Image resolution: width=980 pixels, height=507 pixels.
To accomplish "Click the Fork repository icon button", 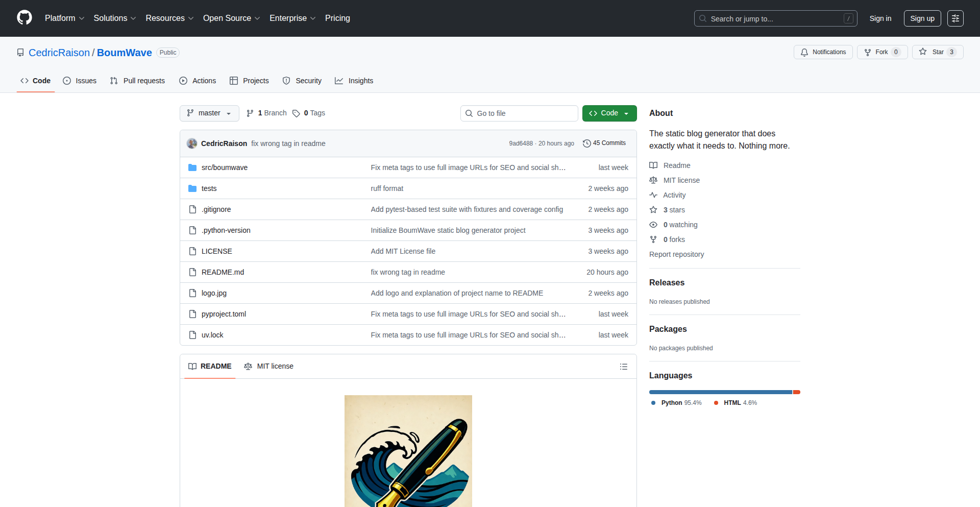I will 868,52.
